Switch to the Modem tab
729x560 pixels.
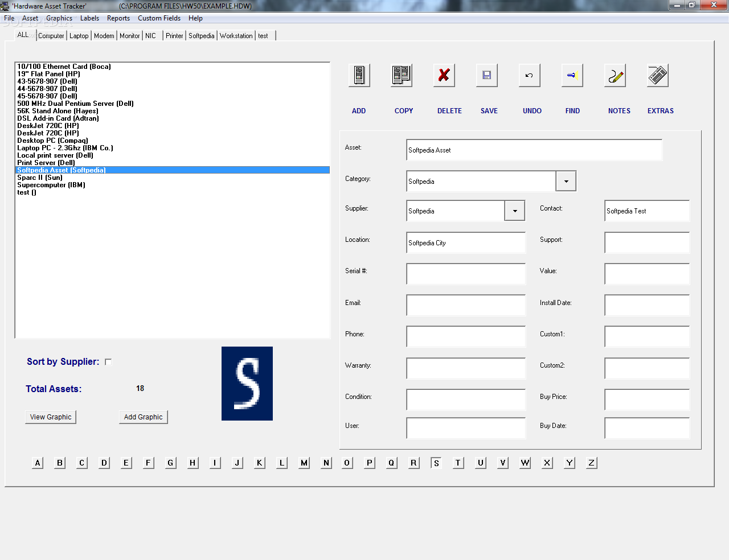coord(104,36)
